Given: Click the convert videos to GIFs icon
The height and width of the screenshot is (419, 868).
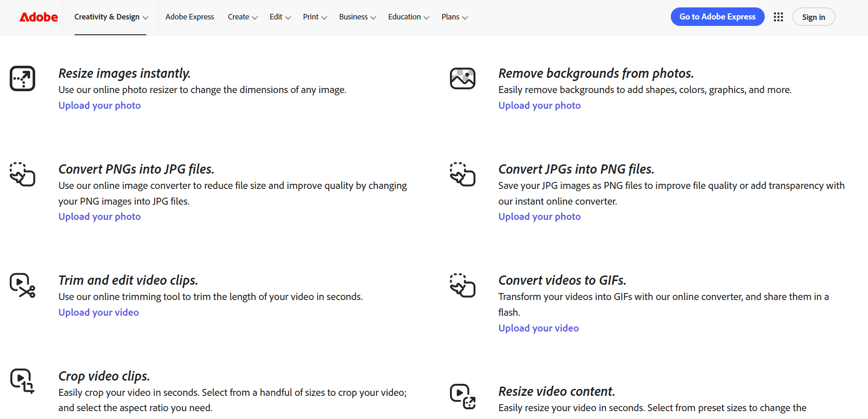Looking at the screenshot, I should click(462, 286).
